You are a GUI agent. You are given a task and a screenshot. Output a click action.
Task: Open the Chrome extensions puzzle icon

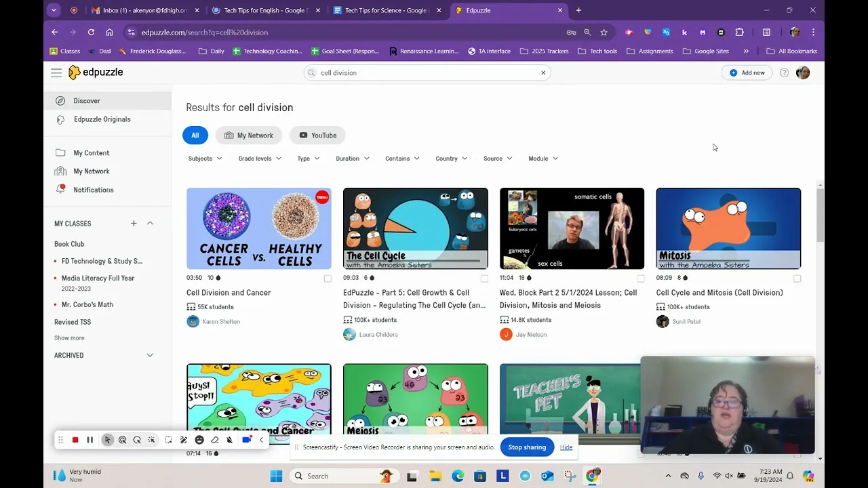pyautogui.click(x=739, y=32)
